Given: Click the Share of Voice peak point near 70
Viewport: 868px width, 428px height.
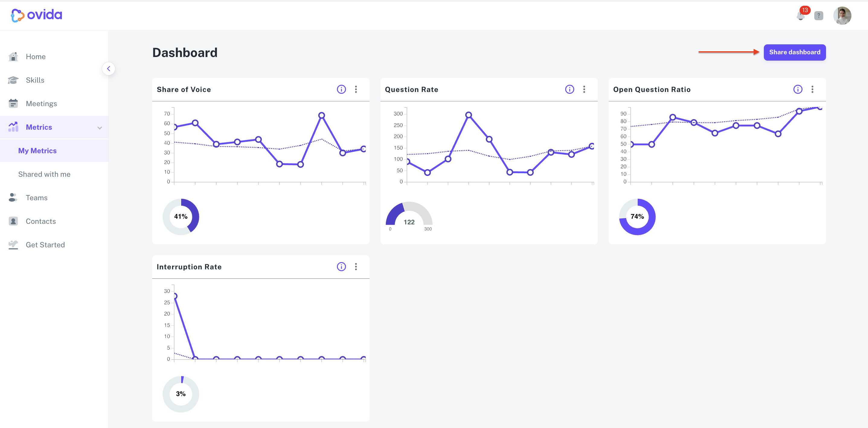Looking at the screenshot, I should pos(322,116).
